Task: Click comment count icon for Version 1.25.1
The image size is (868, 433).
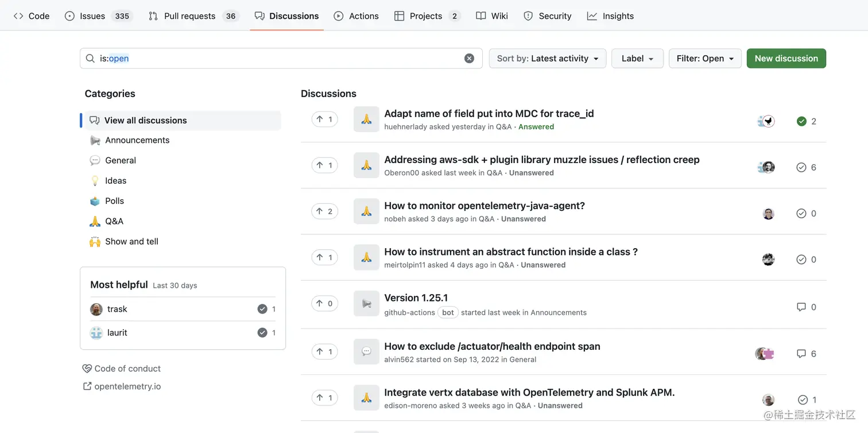Action: click(x=801, y=307)
